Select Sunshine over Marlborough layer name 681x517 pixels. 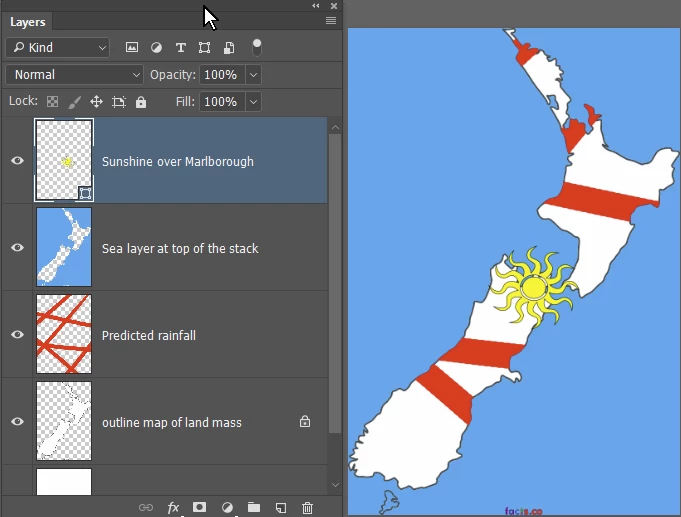pyautogui.click(x=178, y=162)
